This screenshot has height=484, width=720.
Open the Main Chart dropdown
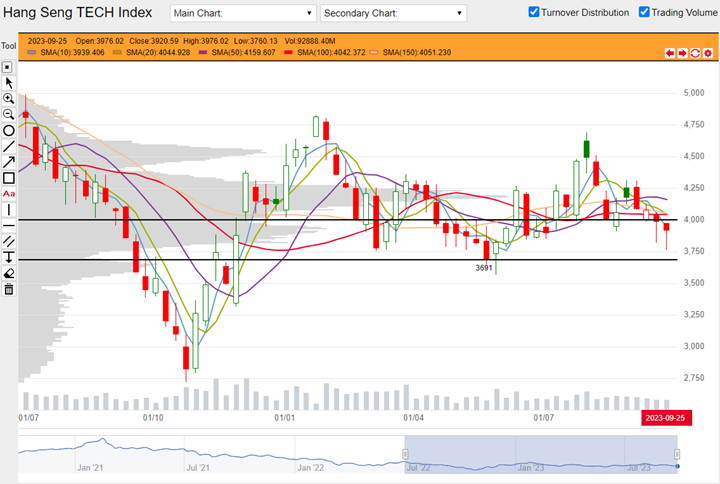243,13
